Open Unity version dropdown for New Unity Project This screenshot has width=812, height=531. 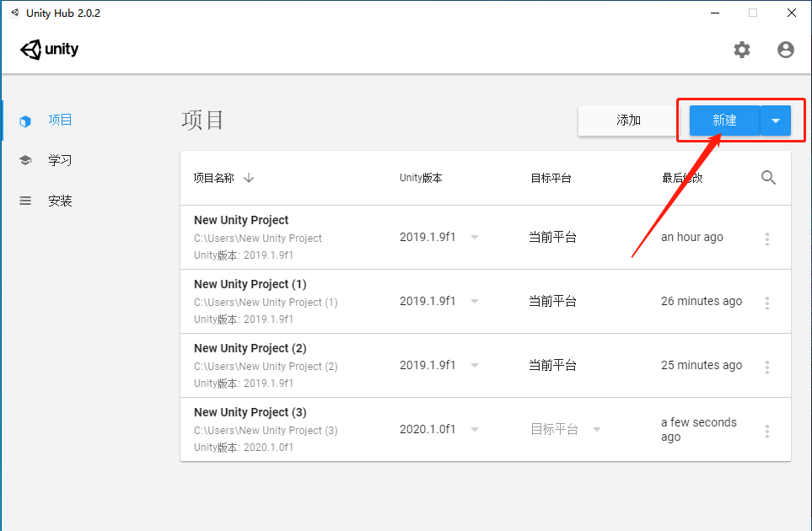(x=475, y=238)
